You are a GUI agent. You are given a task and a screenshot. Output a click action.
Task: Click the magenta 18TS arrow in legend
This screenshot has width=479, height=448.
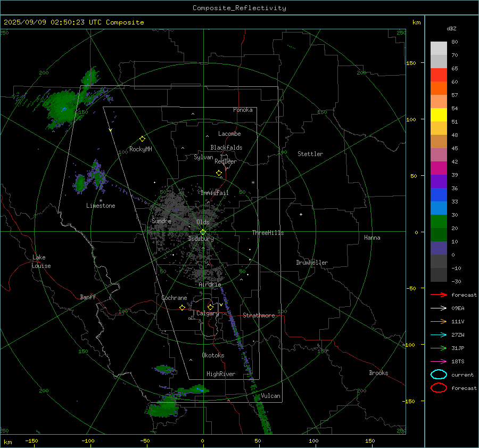click(439, 362)
